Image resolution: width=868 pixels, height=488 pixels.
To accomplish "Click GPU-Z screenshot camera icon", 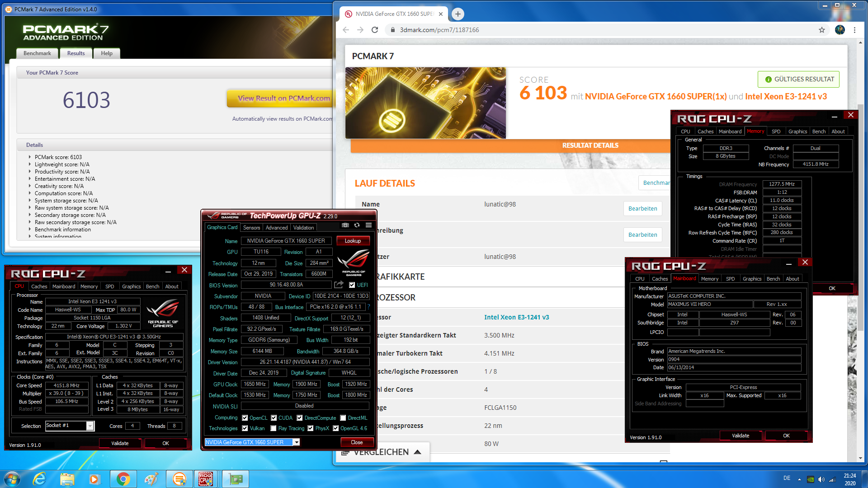I will coord(345,225).
